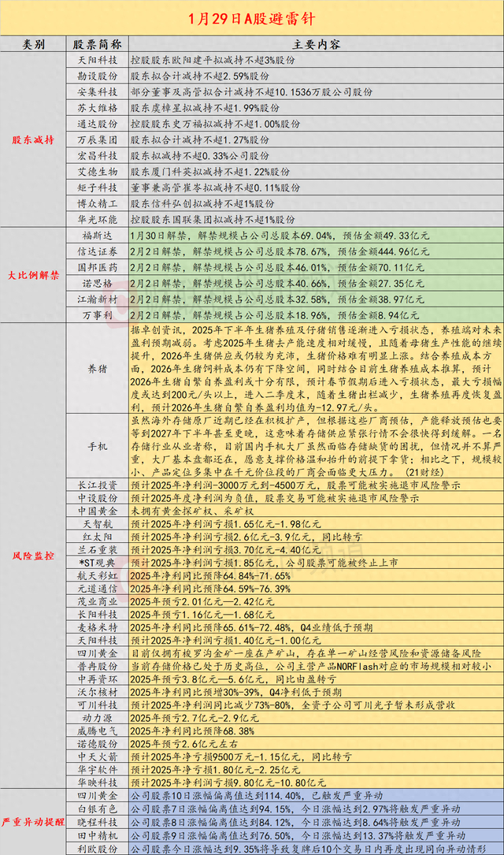Select the 国邦医药 stock name cell

(98, 267)
